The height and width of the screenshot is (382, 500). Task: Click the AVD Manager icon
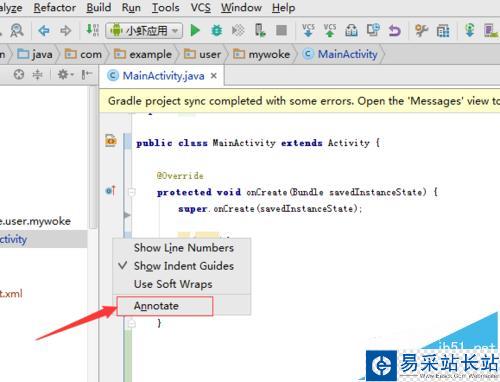click(x=491, y=31)
